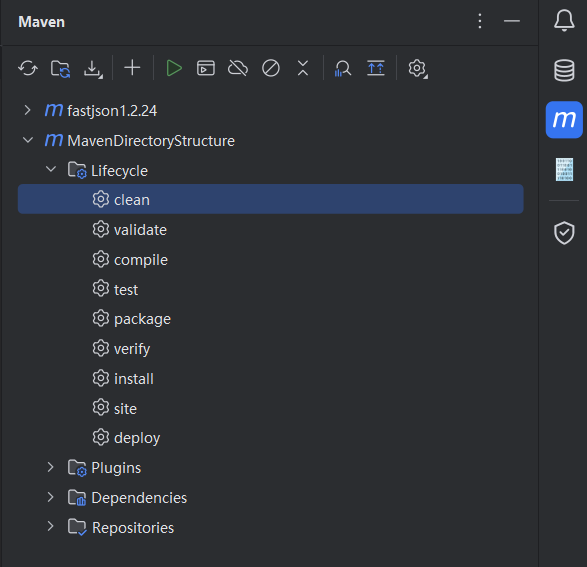
Task: Select the test lifecycle goal
Action: pyautogui.click(x=270, y=289)
